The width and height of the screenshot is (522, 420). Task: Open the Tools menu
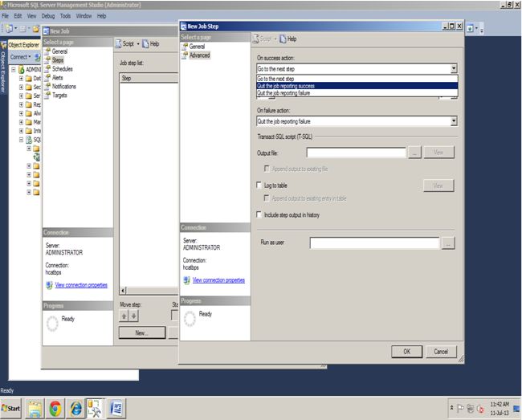[x=65, y=16]
